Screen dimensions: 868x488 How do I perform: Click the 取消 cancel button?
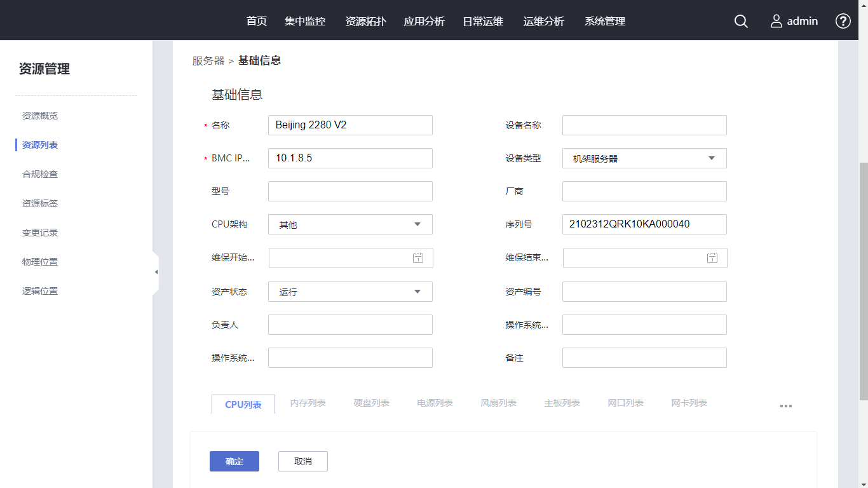click(x=303, y=461)
